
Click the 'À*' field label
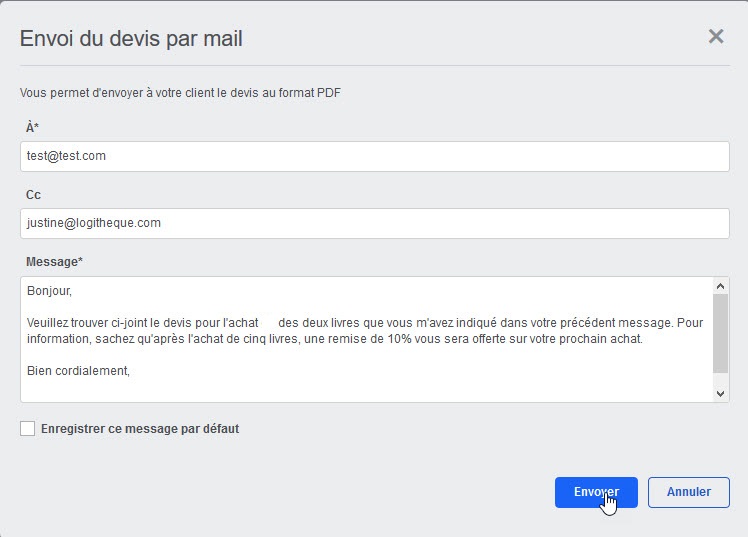(x=32, y=127)
